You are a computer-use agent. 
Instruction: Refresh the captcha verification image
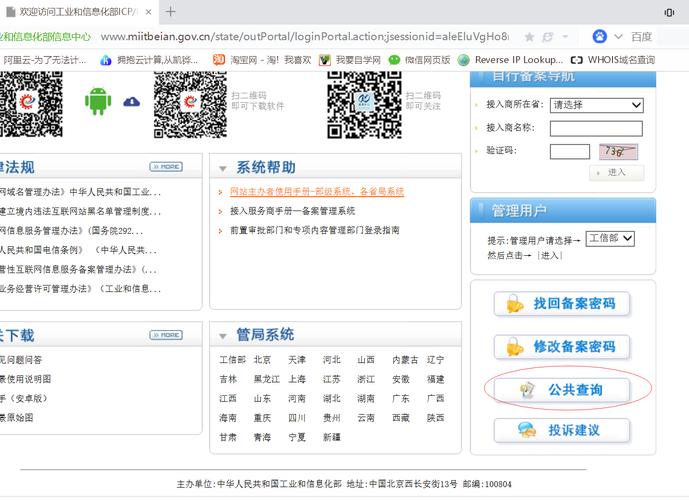618,152
